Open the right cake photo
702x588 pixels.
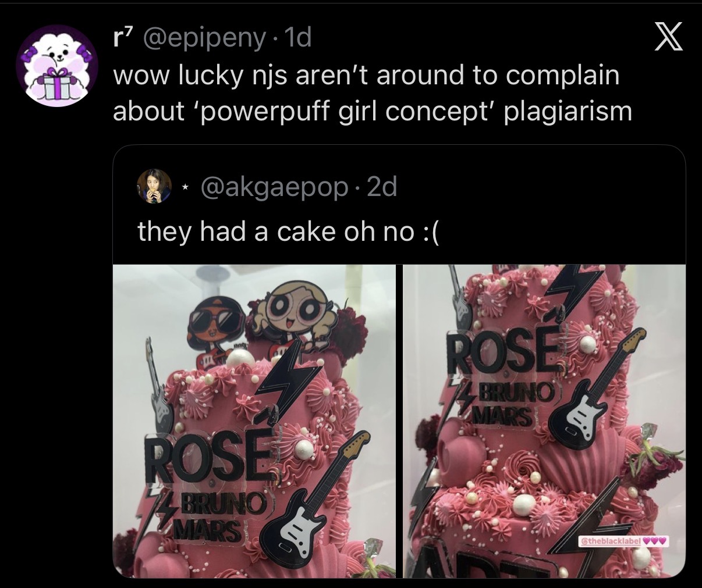544,421
